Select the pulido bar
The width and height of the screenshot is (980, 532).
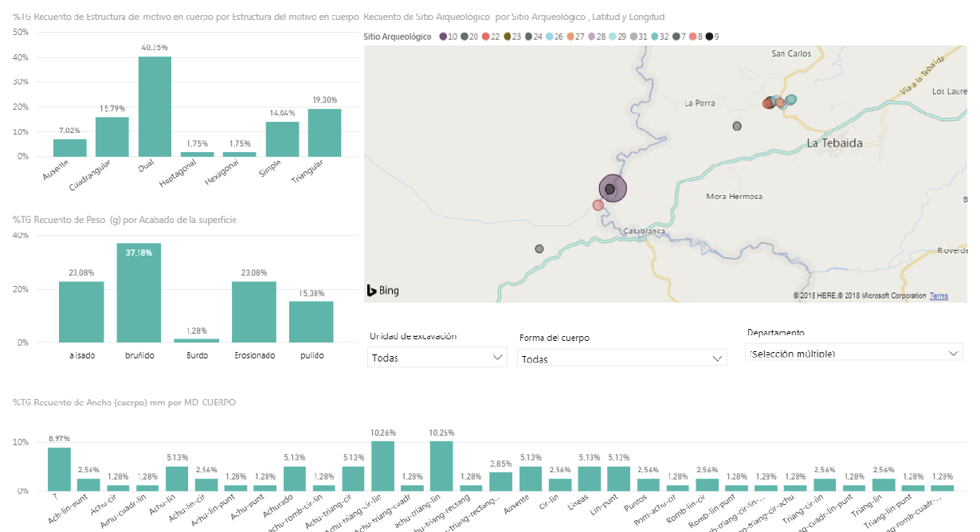pyautogui.click(x=312, y=322)
